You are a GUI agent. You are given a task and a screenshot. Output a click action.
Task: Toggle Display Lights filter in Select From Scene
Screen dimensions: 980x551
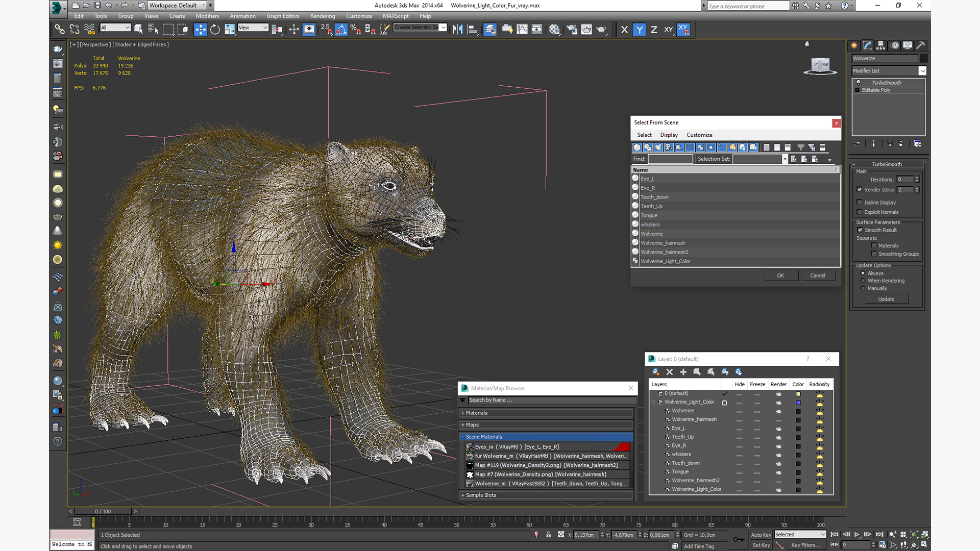tap(658, 147)
